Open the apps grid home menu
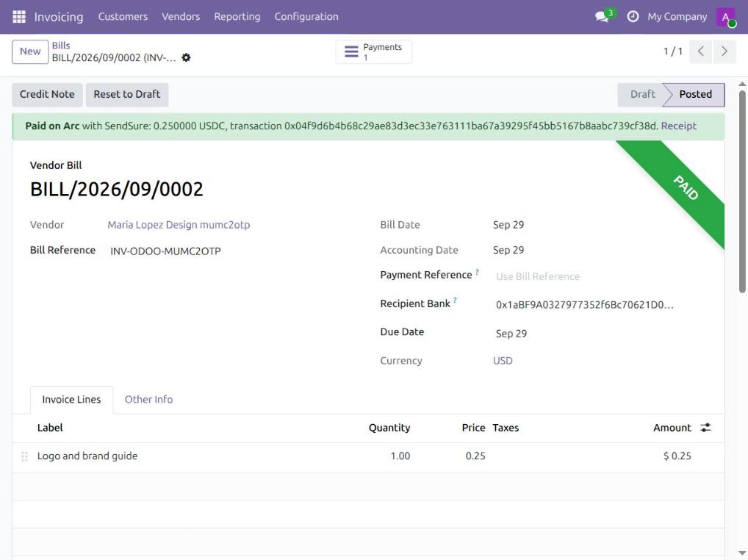 point(18,17)
